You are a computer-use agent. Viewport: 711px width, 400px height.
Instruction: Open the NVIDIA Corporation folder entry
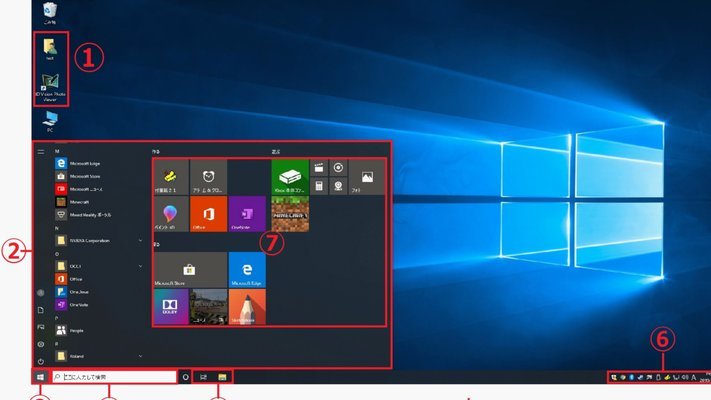click(x=83, y=240)
